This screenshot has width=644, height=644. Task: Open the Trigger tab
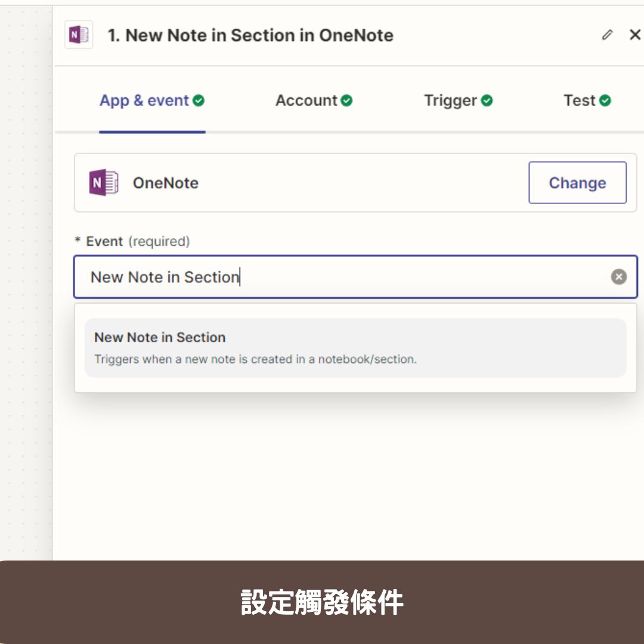(x=450, y=100)
